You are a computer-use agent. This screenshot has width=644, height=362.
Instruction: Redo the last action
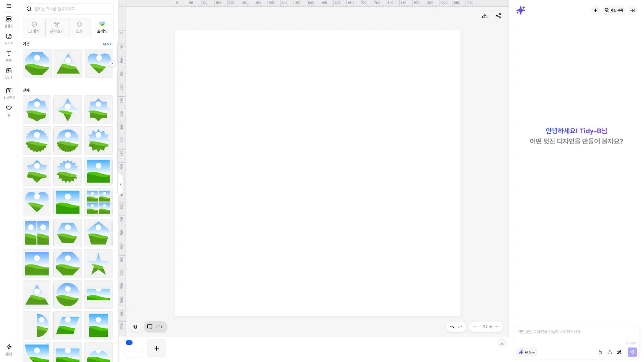click(460, 327)
